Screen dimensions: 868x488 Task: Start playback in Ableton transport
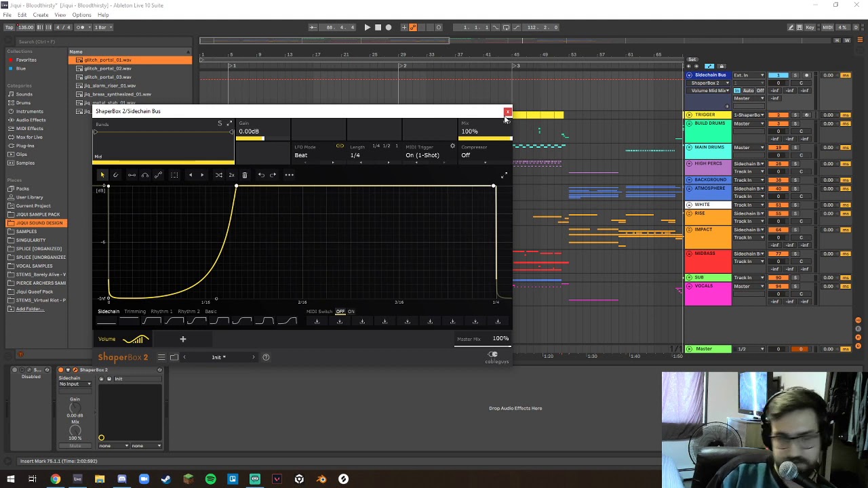pyautogui.click(x=367, y=27)
